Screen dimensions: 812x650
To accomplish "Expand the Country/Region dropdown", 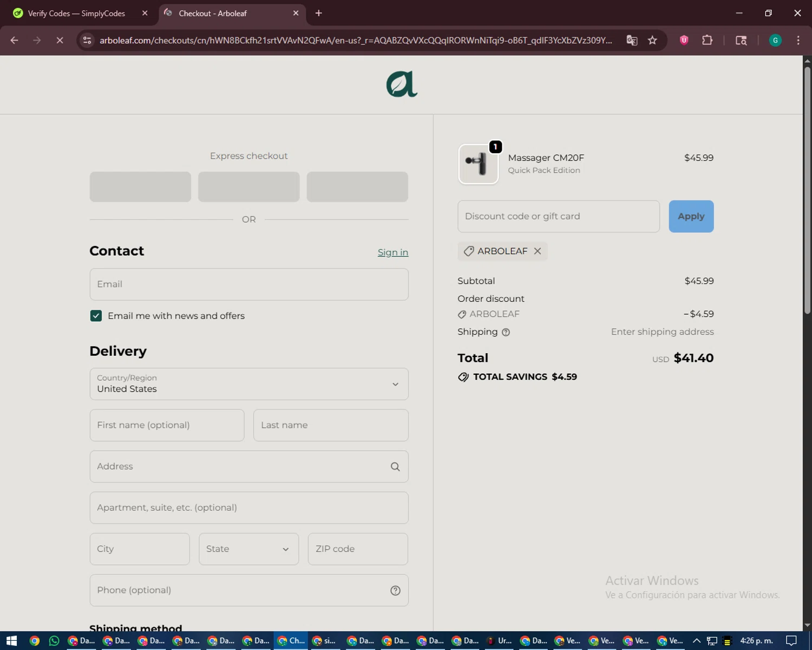I will pyautogui.click(x=249, y=384).
